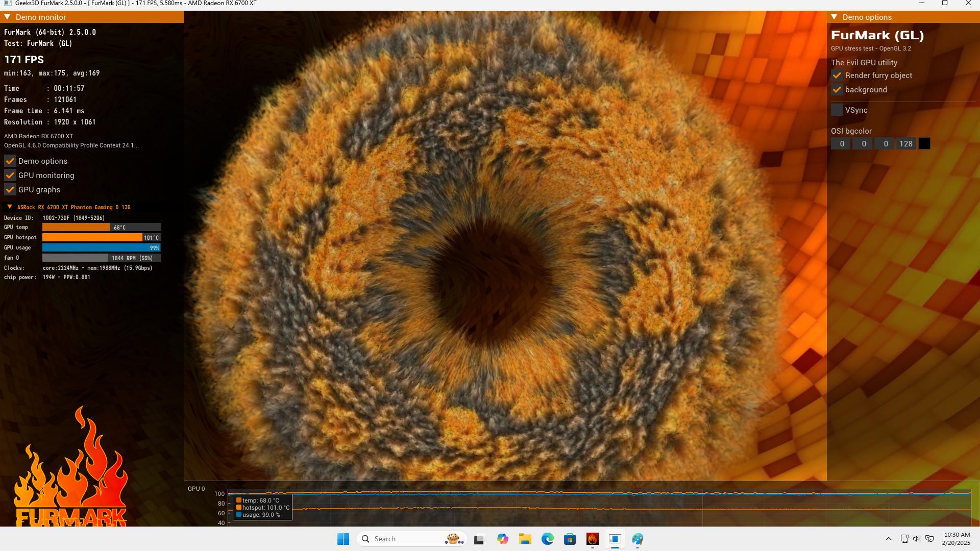Click the 171 FPS readout

[x=24, y=59]
